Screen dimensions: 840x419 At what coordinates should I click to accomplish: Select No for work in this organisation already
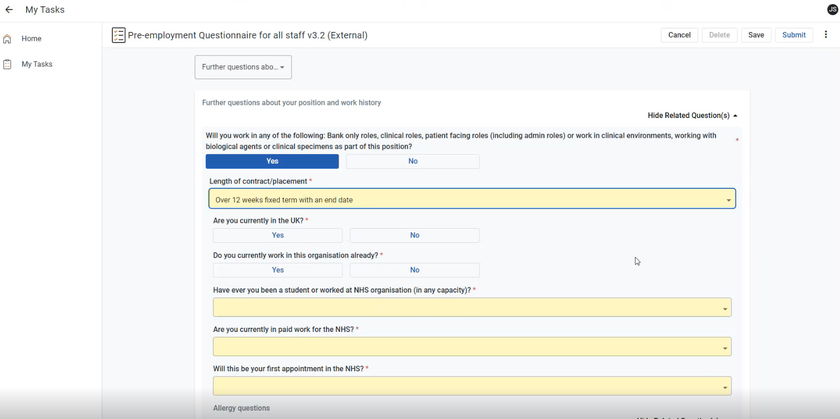point(415,270)
